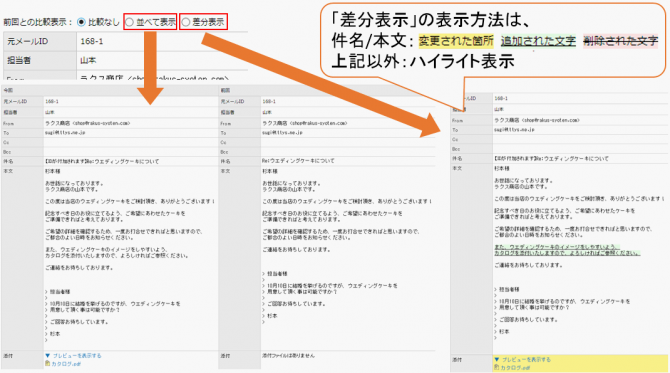Click the subject line in the 前回 pane
This screenshot has height=373, width=670.
tap(298, 161)
